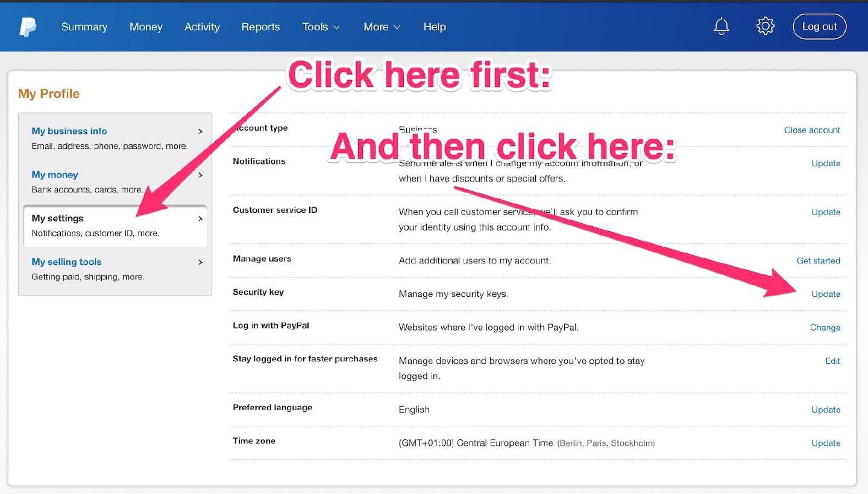Image resolution: width=868 pixels, height=494 pixels.
Task: Click the English language value
Action: pos(414,409)
